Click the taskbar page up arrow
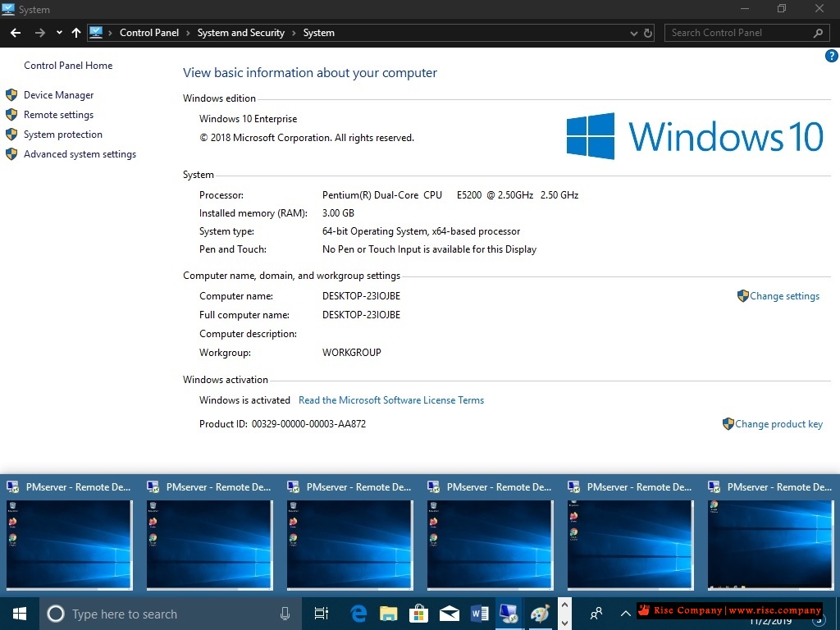The width and height of the screenshot is (840, 630). [x=564, y=605]
